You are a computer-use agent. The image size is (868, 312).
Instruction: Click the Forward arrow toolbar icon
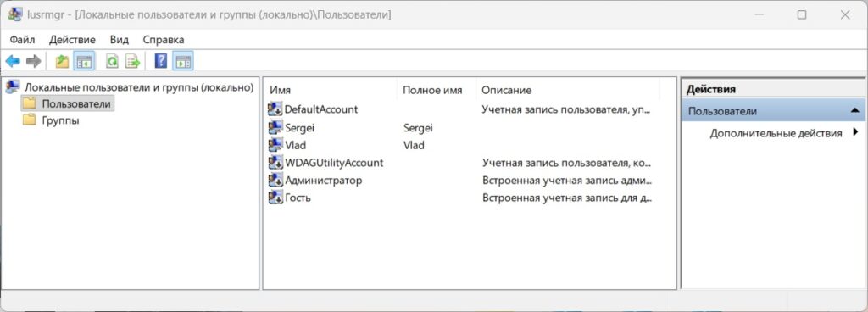tap(34, 61)
